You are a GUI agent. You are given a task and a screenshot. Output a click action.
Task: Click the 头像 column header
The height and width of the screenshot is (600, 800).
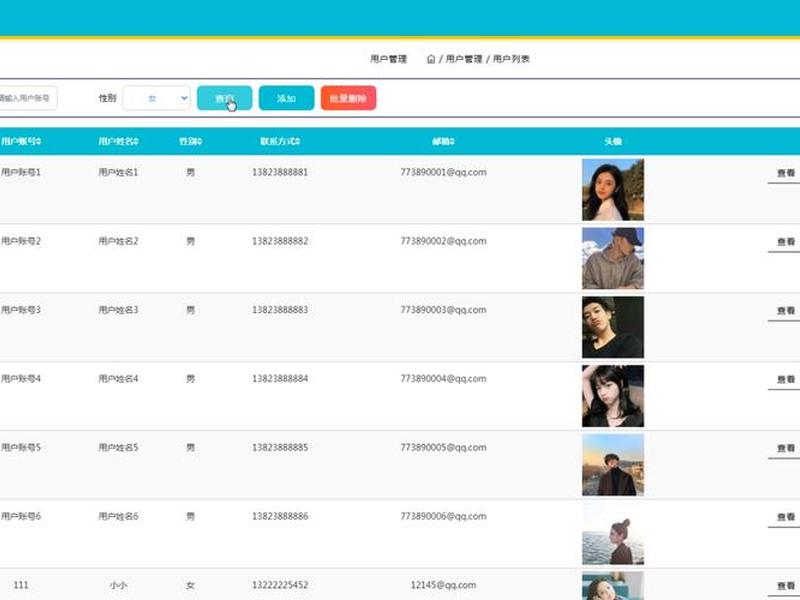[x=613, y=141]
